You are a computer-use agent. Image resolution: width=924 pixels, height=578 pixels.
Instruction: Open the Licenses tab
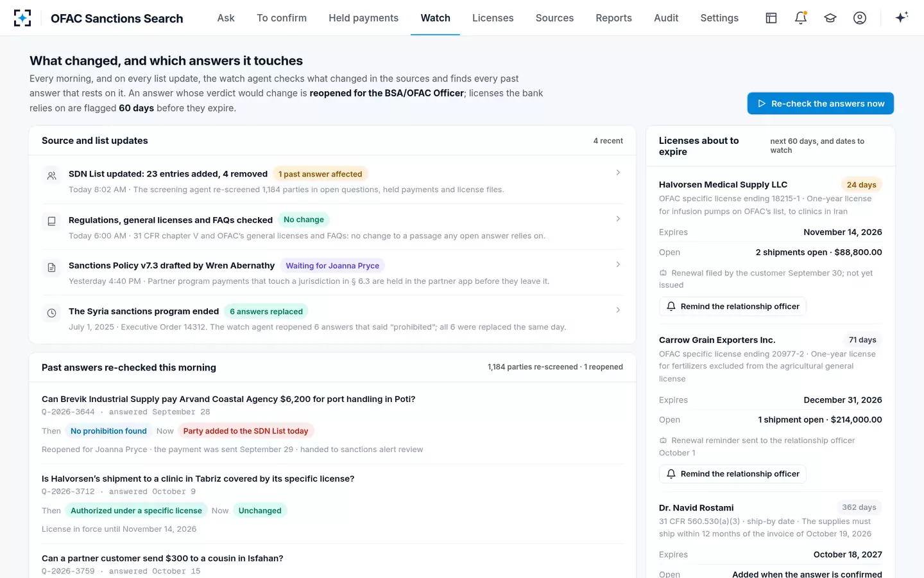tap(493, 18)
